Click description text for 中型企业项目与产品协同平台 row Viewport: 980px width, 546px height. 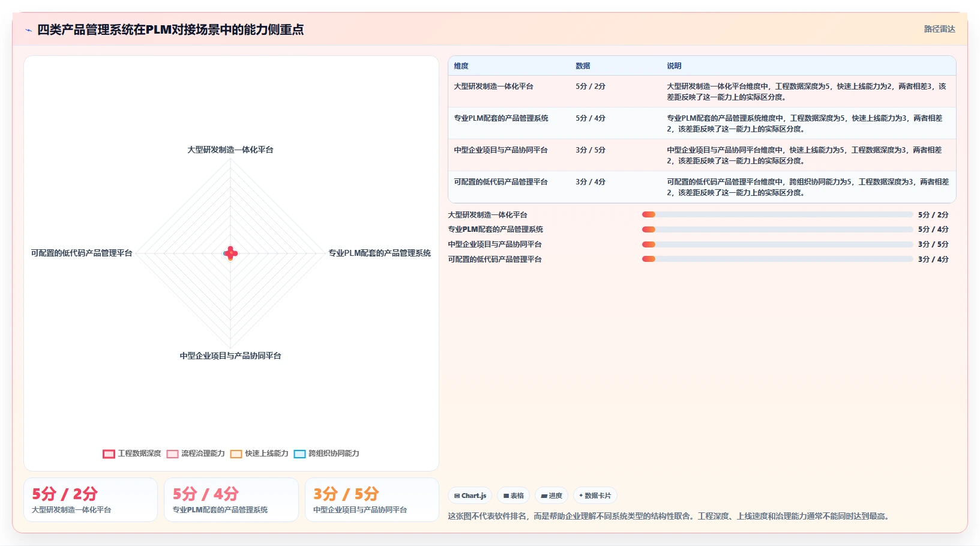coord(805,156)
